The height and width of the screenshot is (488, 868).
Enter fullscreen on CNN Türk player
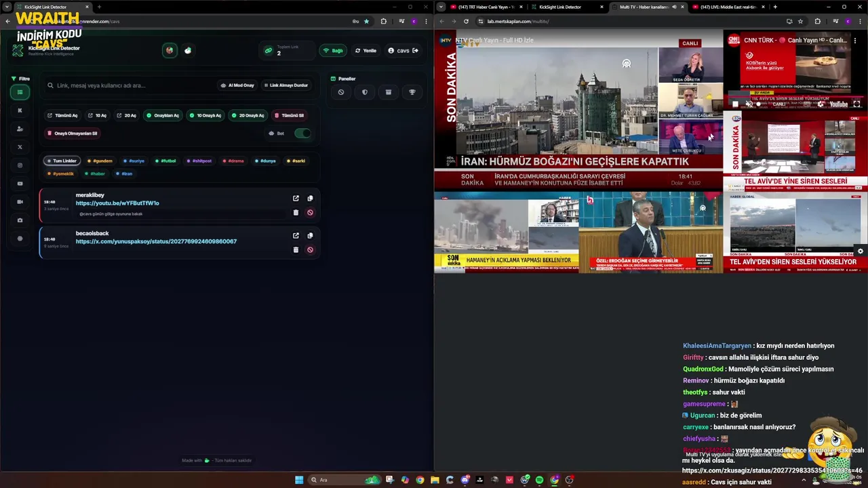(x=856, y=104)
